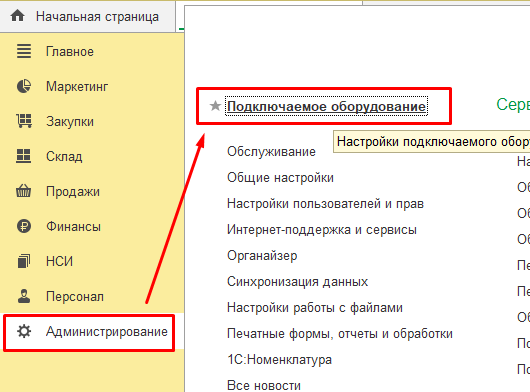Open Настройки работы с файлами

(x=315, y=308)
